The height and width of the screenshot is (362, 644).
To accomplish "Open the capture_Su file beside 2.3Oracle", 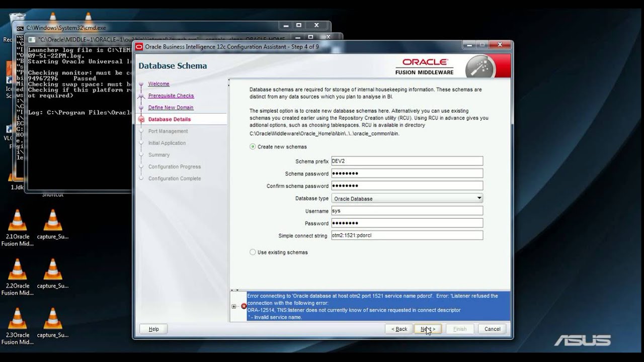I will [53, 323].
